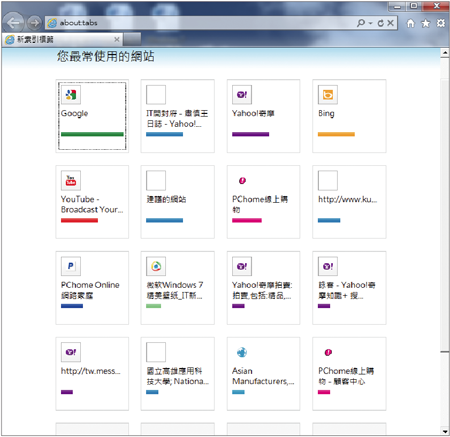450x437 pixels.
Task: Go back using the browser back arrow
Action: [13, 23]
